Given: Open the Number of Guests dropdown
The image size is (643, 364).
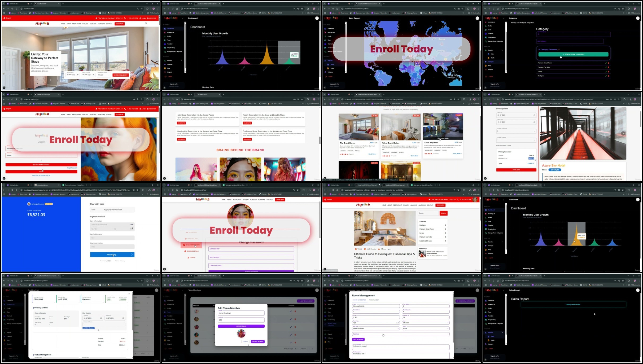Looking at the screenshot, I should pyautogui.click(x=104, y=75).
